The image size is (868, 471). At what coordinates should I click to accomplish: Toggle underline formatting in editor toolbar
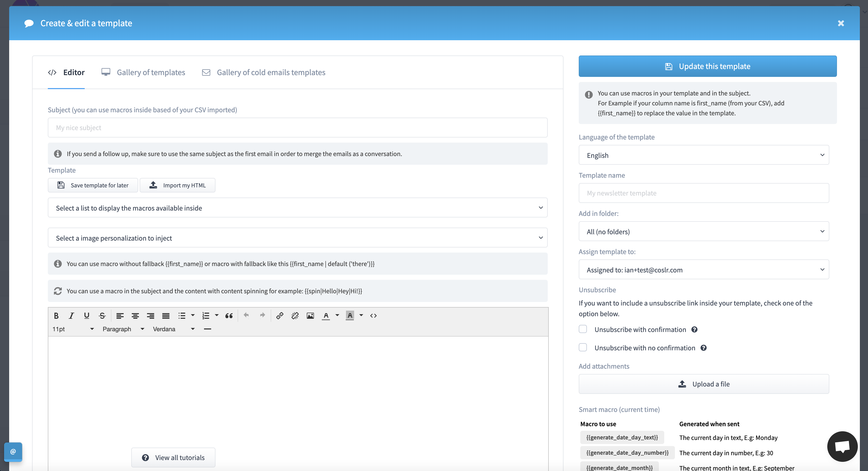[x=86, y=316]
